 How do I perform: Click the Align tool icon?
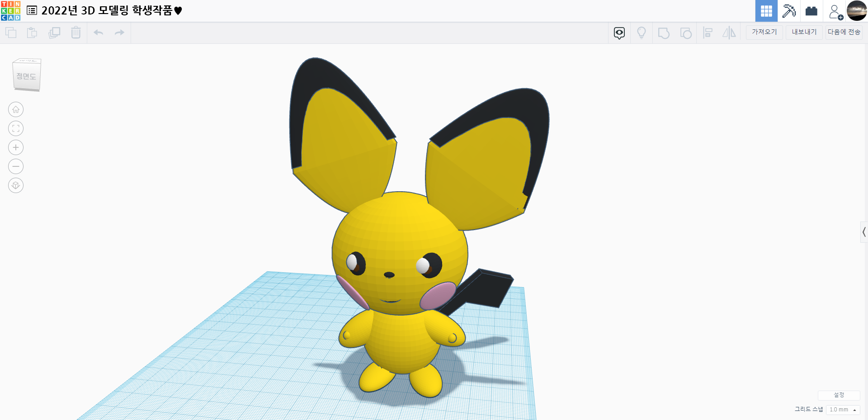click(x=708, y=33)
